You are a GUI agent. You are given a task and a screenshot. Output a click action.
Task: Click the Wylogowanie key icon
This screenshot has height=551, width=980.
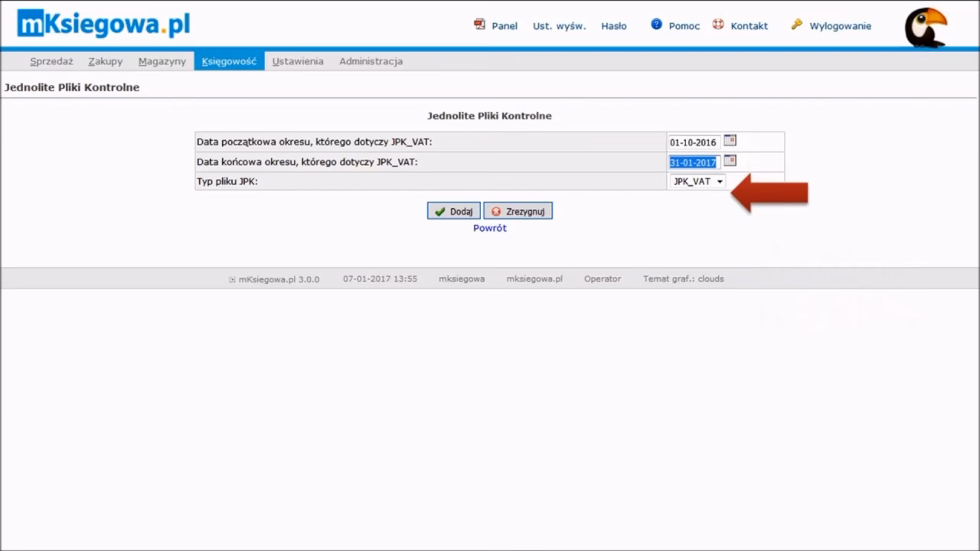coord(797,24)
